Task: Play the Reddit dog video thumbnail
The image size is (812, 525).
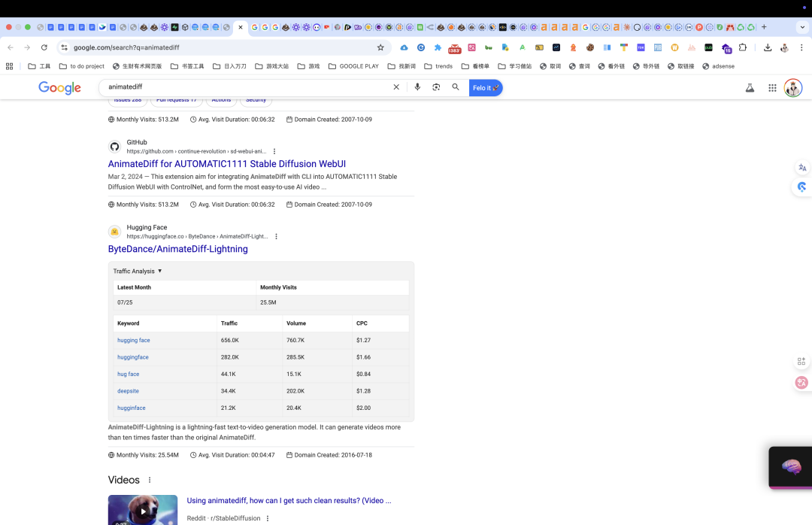Action: (143, 510)
